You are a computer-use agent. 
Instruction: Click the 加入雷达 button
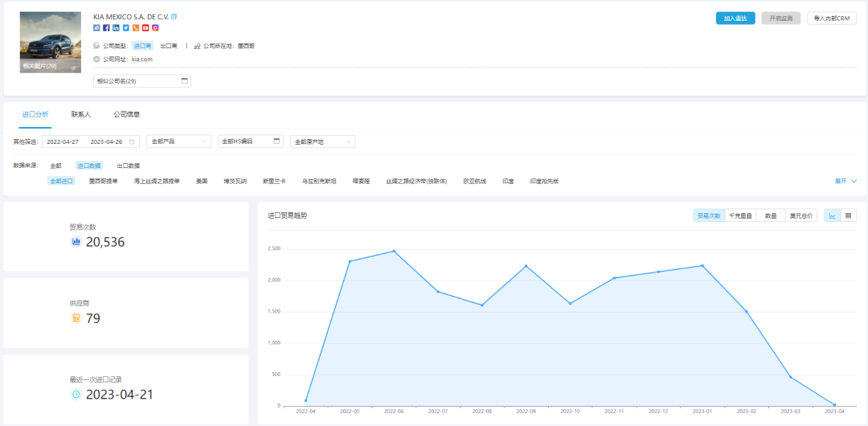click(x=735, y=18)
